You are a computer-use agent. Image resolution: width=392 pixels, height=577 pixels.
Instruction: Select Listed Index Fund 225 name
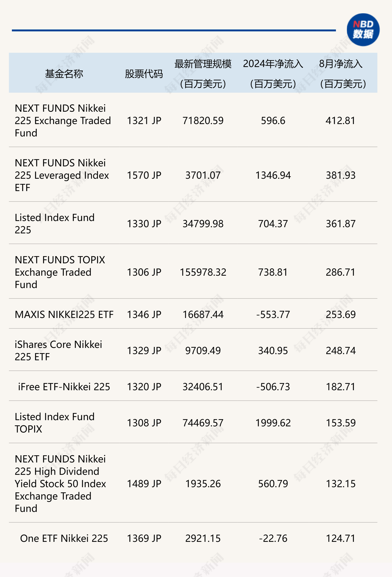(x=55, y=223)
